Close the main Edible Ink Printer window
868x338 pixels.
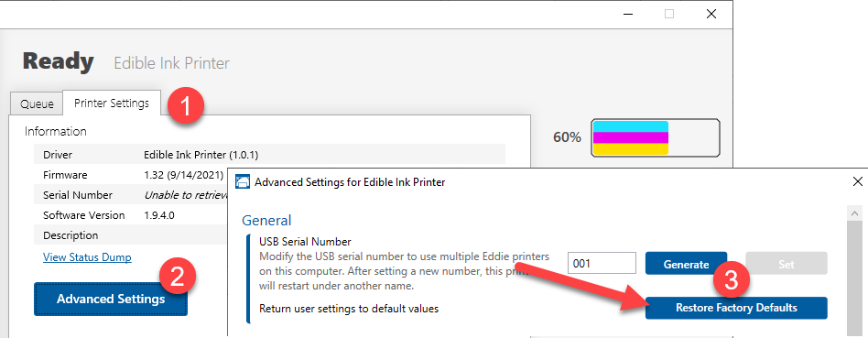pyautogui.click(x=711, y=14)
